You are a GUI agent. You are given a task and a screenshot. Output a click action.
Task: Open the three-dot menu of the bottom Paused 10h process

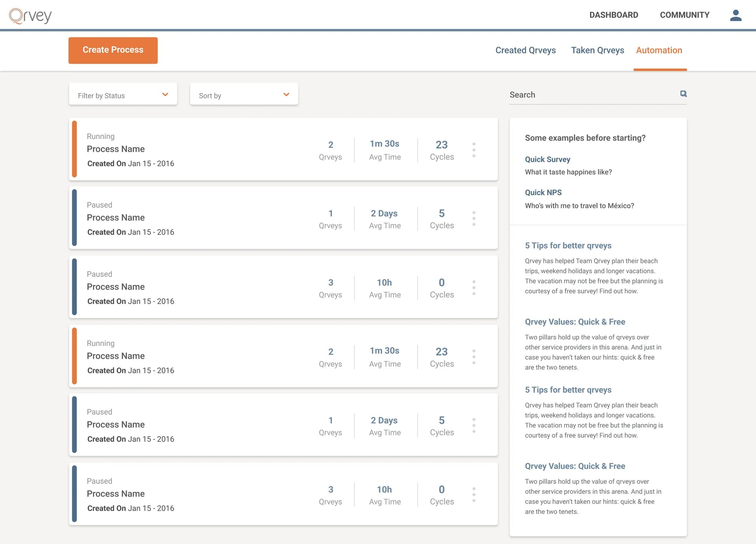[474, 495]
